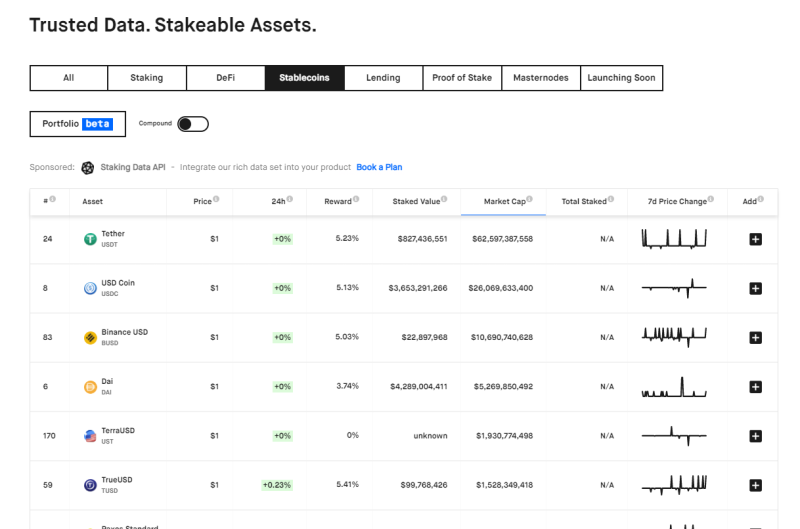
Task: Open info icon next to 7d Price Change
Action: click(711, 199)
